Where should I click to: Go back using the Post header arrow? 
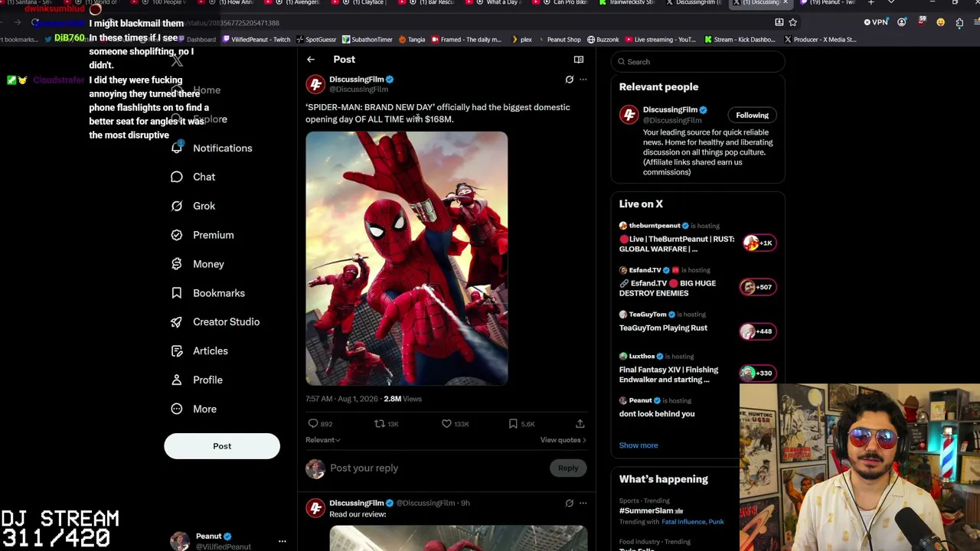tap(311, 60)
